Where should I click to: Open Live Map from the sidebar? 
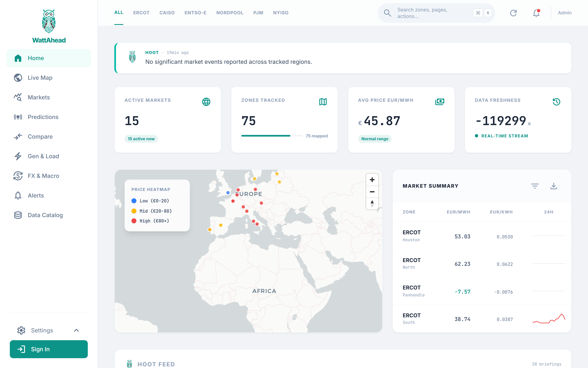pos(49,78)
